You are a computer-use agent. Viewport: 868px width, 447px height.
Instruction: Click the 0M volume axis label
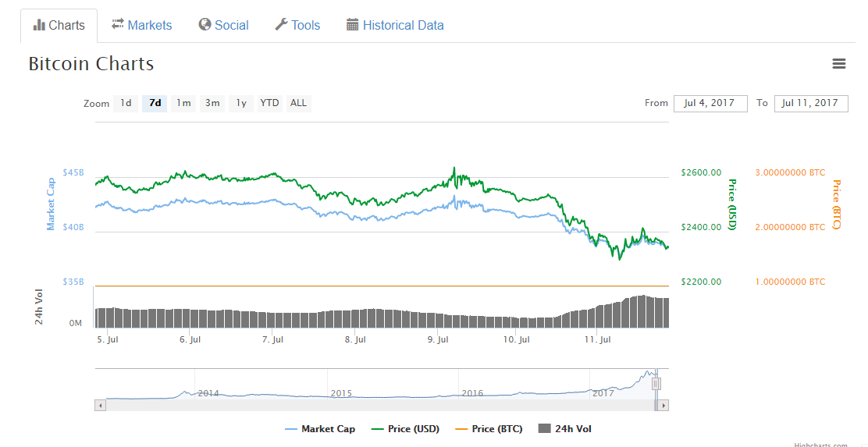point(75,322)
